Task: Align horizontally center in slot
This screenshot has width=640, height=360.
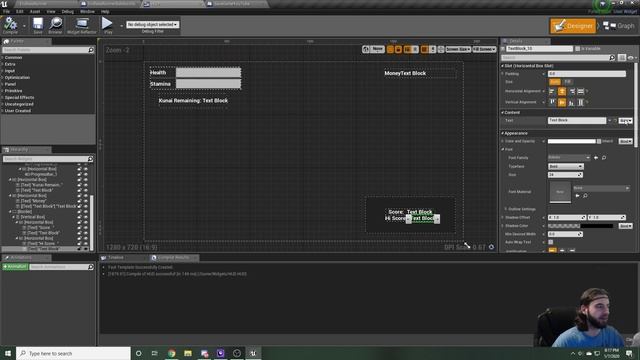Action: [562, 91]
